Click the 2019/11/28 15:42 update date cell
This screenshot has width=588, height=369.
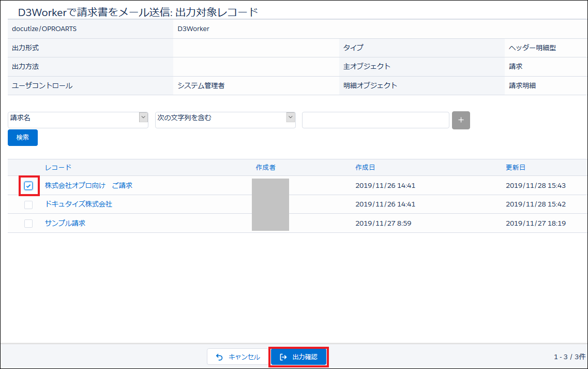pyautogui.click(x=536, y=204)
